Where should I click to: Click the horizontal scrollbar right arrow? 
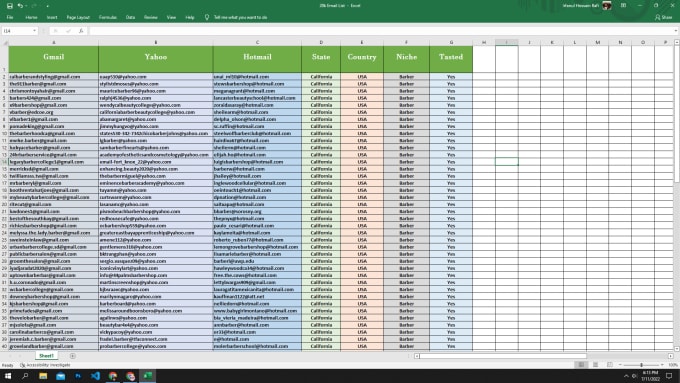[670, 356]
